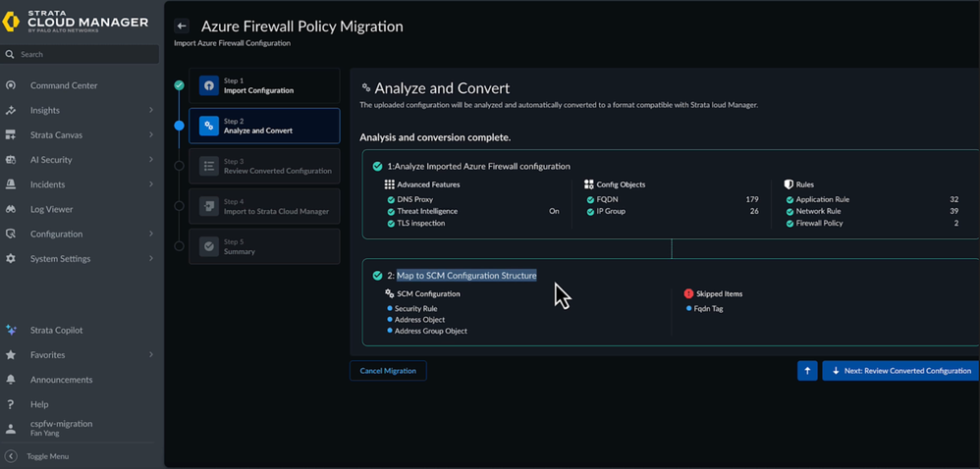Click the AI Security icon
This screenshot has height=469, width=980.
[x=11, y=160]
